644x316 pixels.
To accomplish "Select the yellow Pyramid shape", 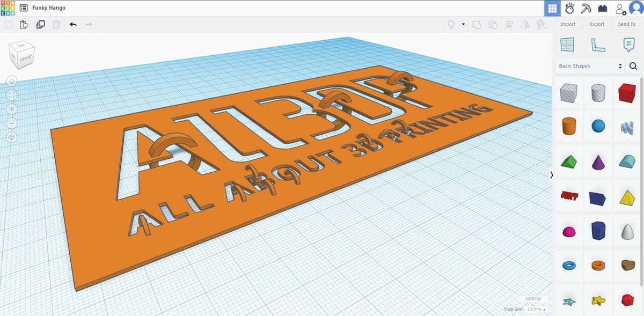I will [627, 197].
